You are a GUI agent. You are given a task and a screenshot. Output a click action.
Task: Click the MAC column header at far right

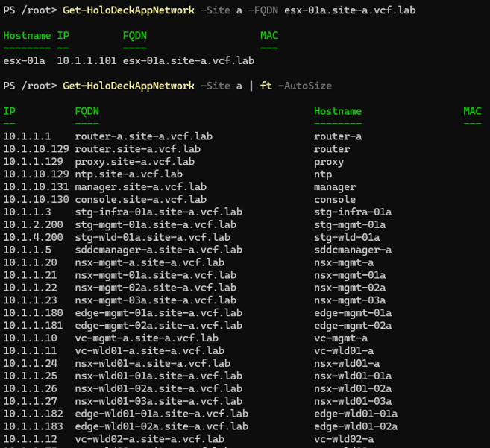[472, 111]
